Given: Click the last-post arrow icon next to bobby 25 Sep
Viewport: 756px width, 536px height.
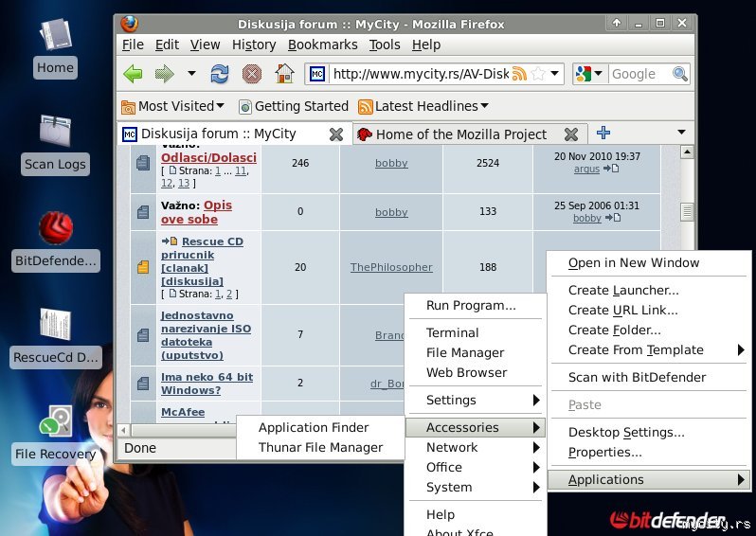Looking at the screenshot, I should (x=613, y=218).
